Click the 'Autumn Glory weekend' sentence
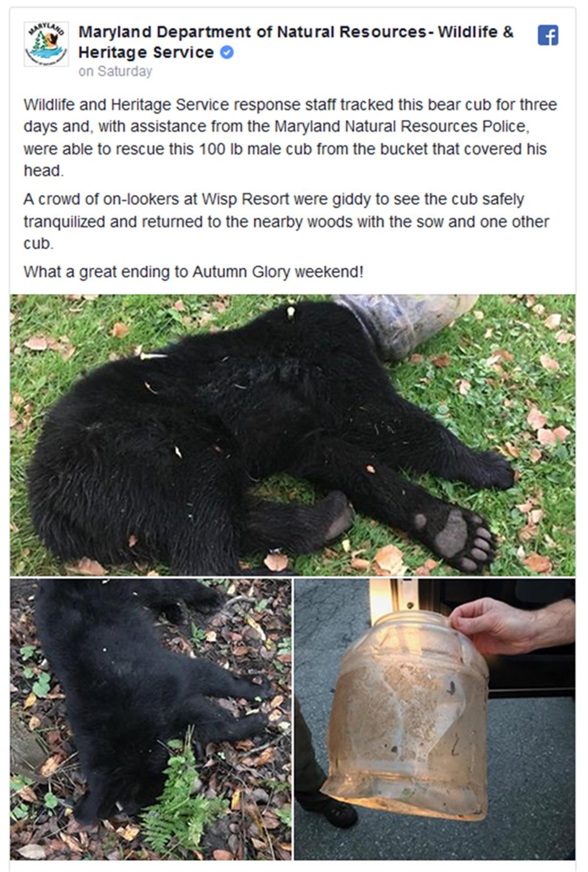Screen dimensions: 588x872 tap(193, 272)
